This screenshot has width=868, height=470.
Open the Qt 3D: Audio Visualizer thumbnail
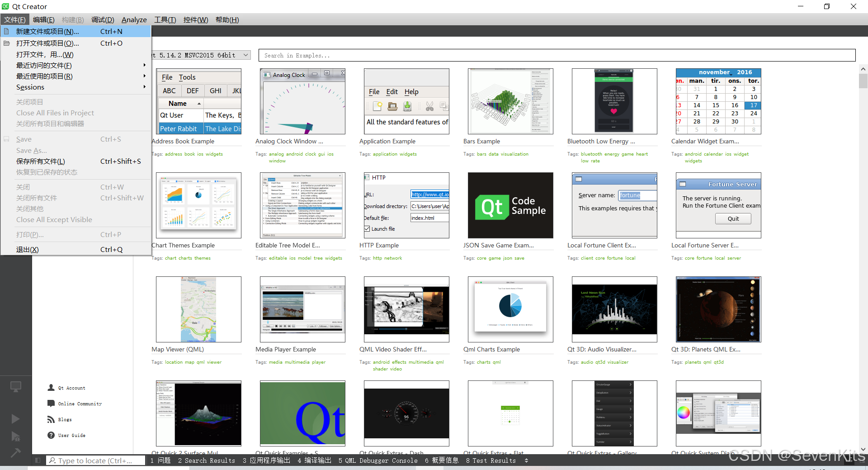614,309
